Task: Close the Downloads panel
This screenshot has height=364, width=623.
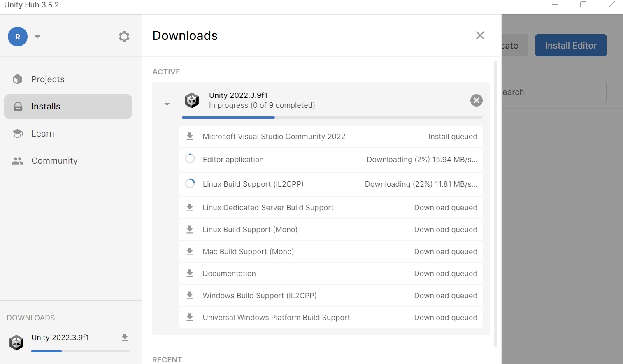Action: tap(480, 35)
